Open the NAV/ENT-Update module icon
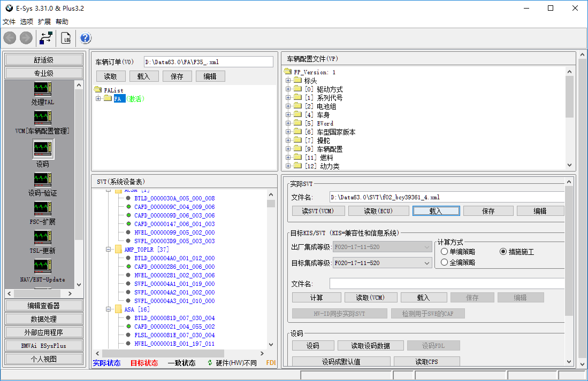The image size is (588, 381). (x=43, y=266)
